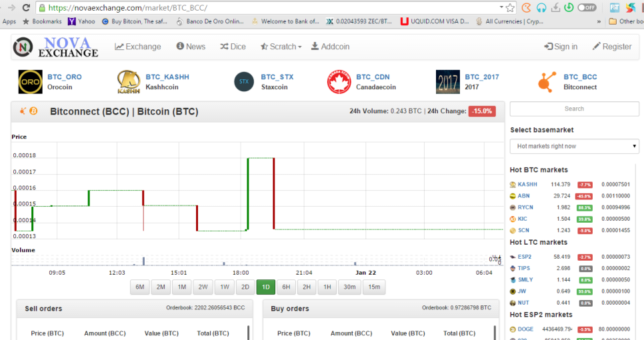Screen dimensions: 644x340
Task: Open the BTC_ORO market link
Action: click(x=65, y=77)
